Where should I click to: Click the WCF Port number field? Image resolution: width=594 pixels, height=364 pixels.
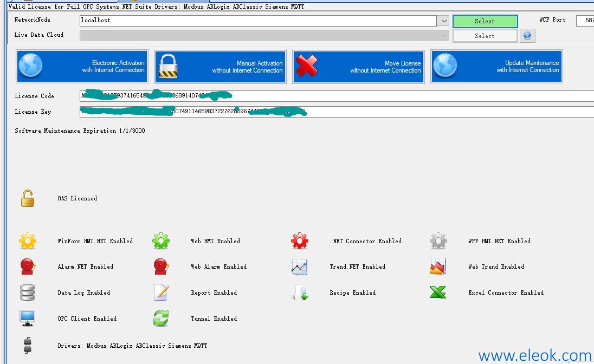pos(585,21)
